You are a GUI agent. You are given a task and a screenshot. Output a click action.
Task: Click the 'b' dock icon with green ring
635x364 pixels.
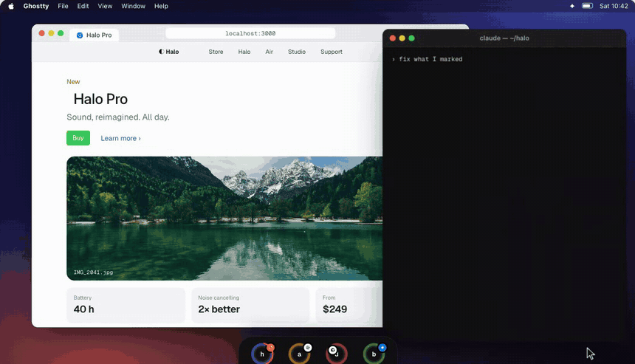pyautogui.click(x=374, y=354)
